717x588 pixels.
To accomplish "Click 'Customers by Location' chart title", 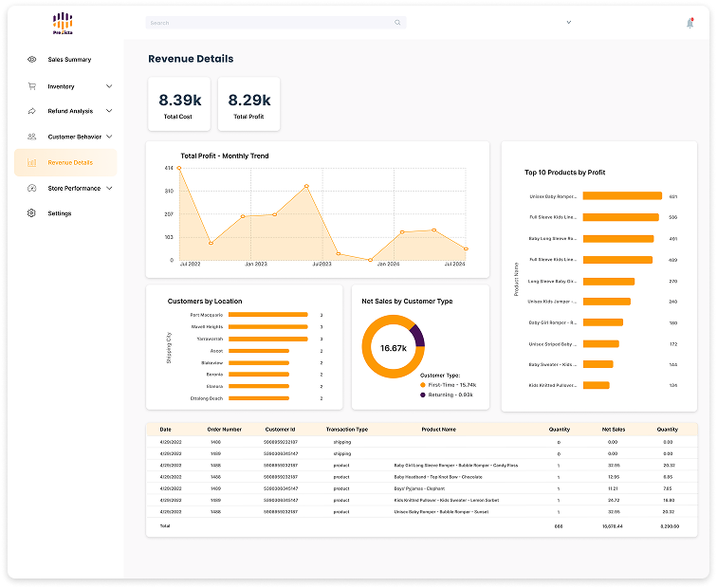I will pyautogui.click(x=205, y=301).
